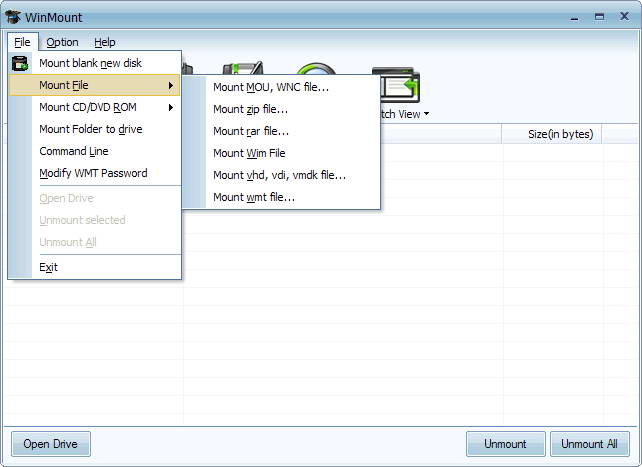The height and width of the screenshot is (467, 642).
Task: Expand the Mount CD/DVD ROM submenu arrow
Action: point(171,107)
